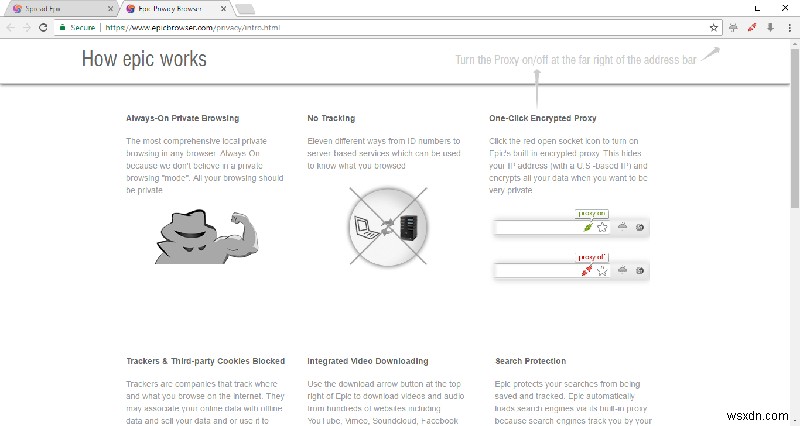Click "Integrated Video Downloading" heading
Image resolution: width=800 pixels, height=426 pixels.
[x=368, y=361]
